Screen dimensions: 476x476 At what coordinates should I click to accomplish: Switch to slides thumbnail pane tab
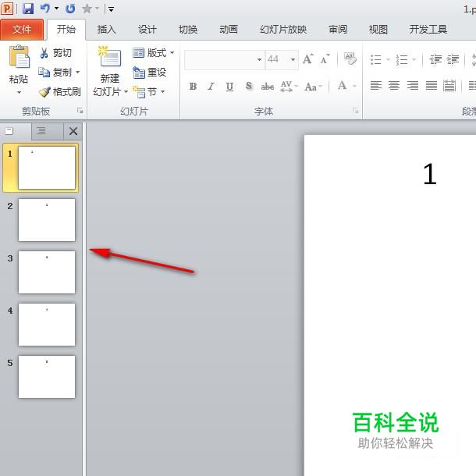(x=15, y=131)
